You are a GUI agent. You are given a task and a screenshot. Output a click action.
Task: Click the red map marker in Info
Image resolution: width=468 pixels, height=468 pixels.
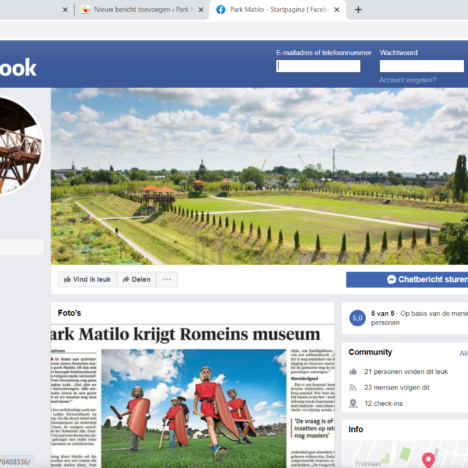click(428, 460)
